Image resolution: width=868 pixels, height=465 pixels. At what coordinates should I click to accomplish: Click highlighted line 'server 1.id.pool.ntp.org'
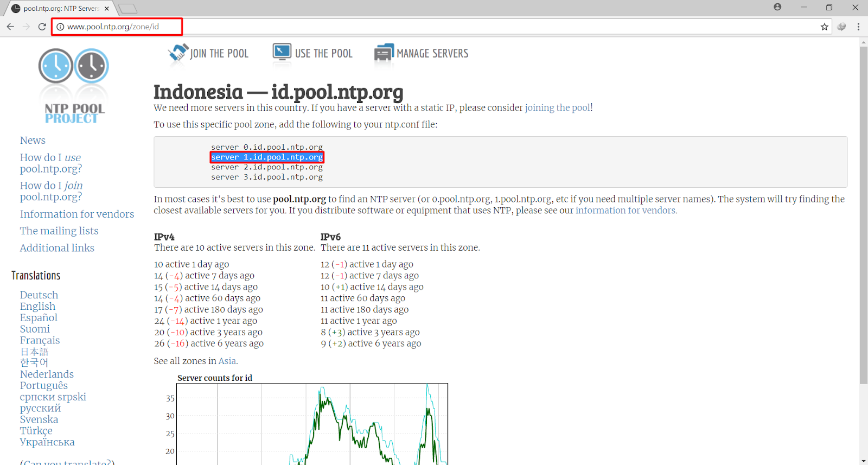[267, 157]
